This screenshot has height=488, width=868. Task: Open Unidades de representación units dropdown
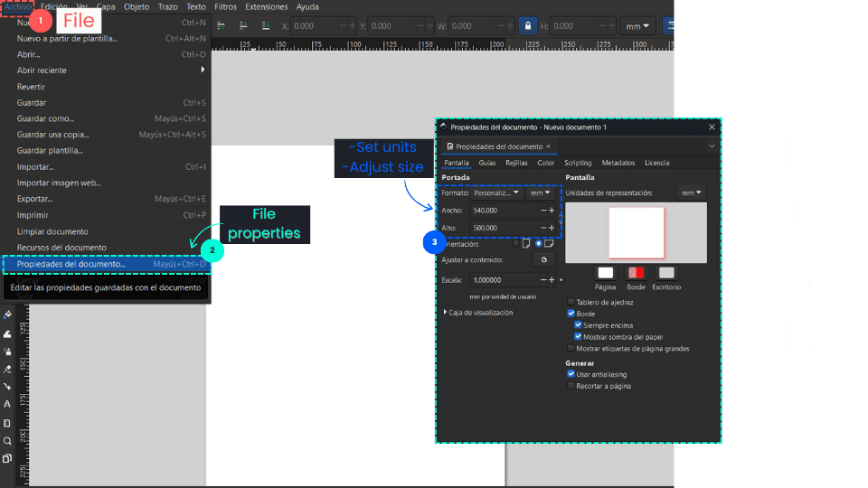(692, 192)
